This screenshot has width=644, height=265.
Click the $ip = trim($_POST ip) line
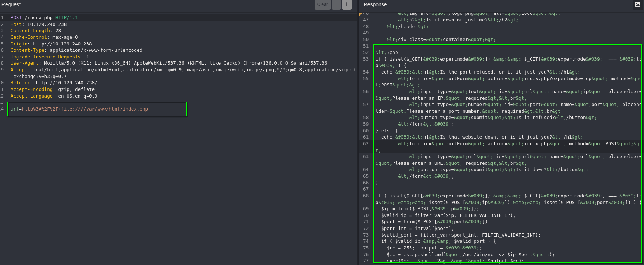430,209
